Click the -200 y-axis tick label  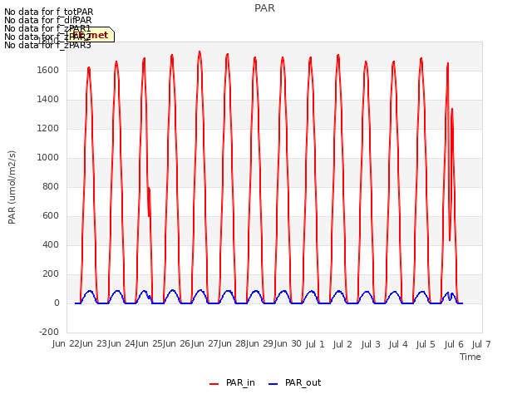pos(49,332)
